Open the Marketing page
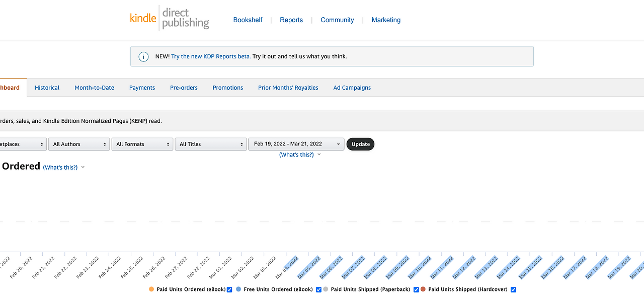This screenshot has height=301, width=644. coord(386,20)
